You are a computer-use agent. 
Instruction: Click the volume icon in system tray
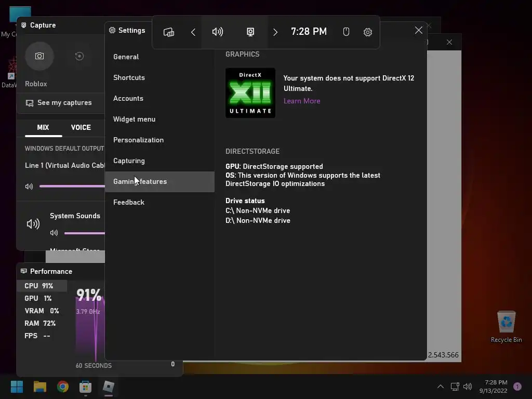point(468,387)
